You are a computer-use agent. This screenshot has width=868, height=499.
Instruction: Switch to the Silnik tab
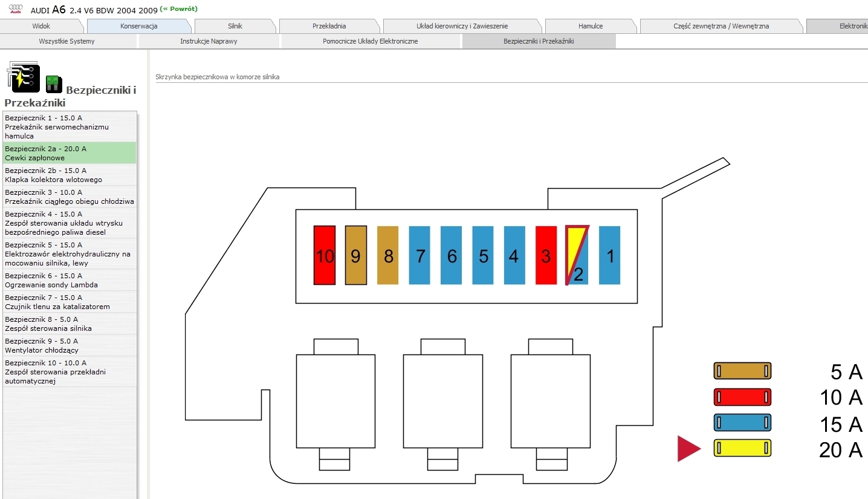tap(235, 25)
